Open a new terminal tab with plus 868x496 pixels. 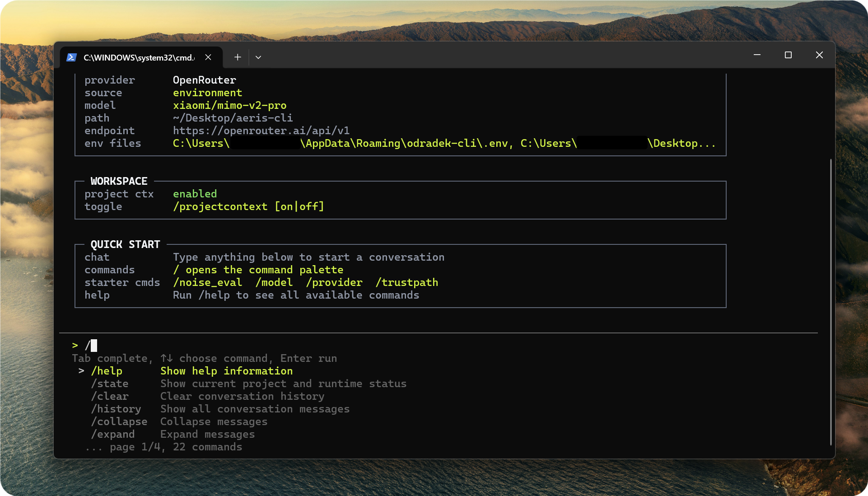[x=238, y=57]
